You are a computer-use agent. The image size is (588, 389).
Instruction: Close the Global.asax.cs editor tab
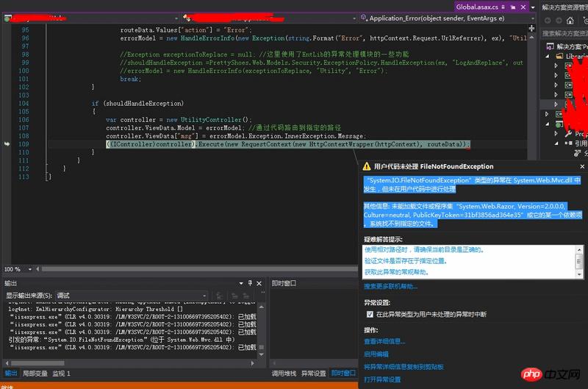[x=523, y=7]
